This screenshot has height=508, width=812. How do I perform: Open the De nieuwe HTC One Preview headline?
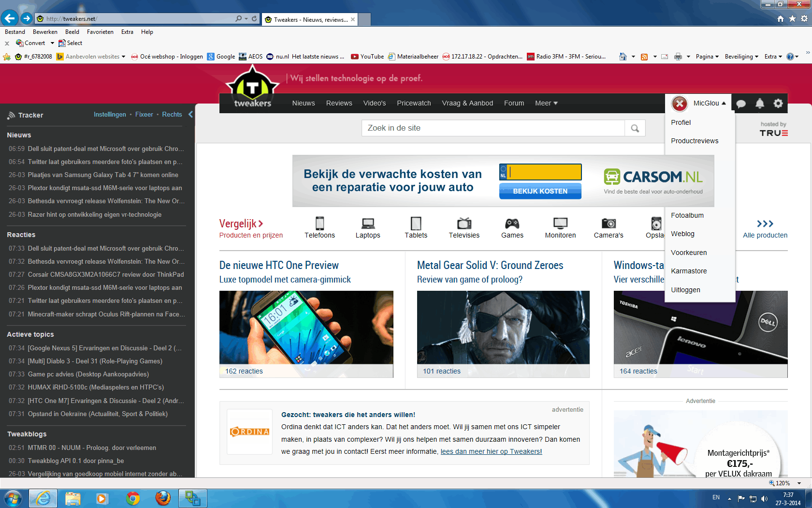click(x=279, y=265)
